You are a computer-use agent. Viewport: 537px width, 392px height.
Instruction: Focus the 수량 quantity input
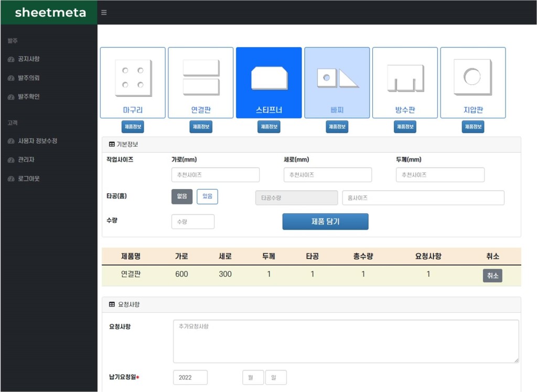point(192,222)
